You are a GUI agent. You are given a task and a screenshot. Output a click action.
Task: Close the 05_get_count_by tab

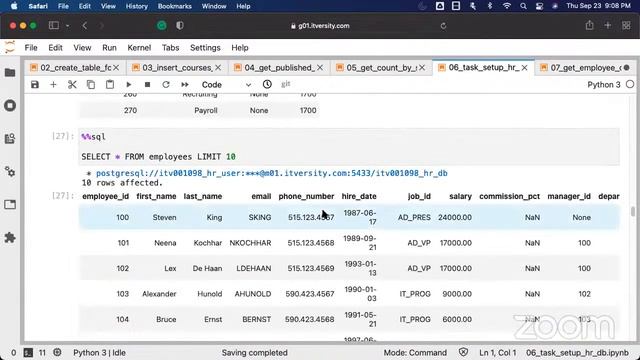[x=422, y=68]
